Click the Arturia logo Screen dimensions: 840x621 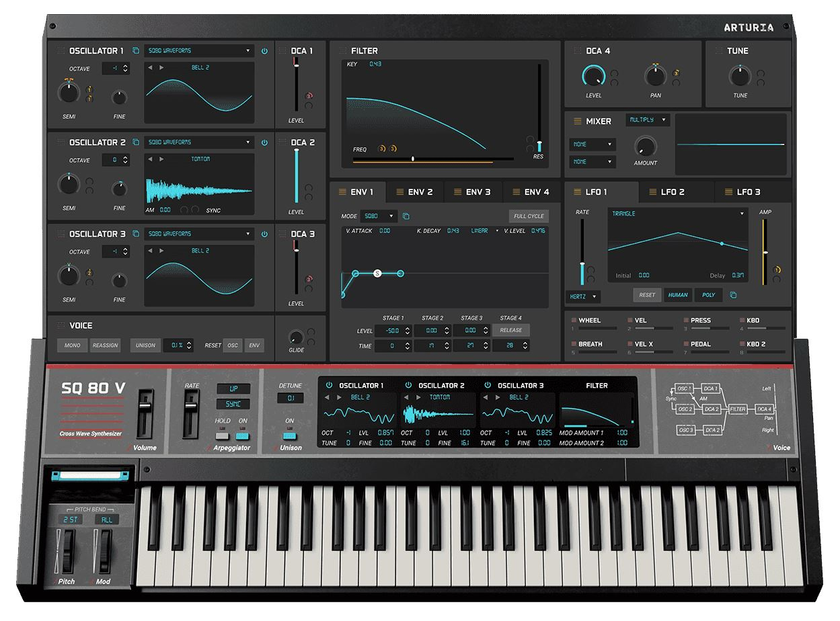coord(749,28)
